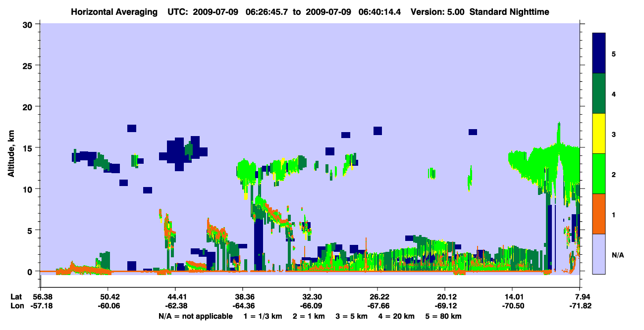
Task: Click longitude value -71.82
Action: (x=580, y=306)
